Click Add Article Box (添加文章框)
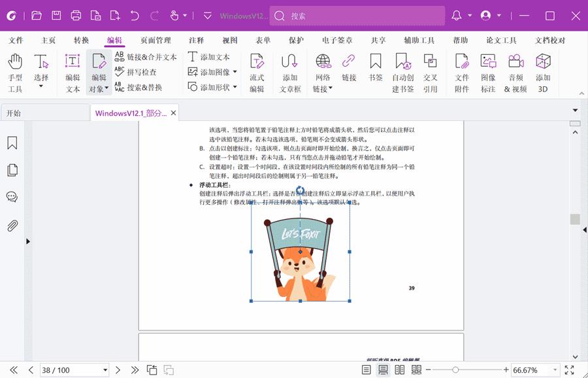This screenshot has height=378, width=588. pos(290,73)
